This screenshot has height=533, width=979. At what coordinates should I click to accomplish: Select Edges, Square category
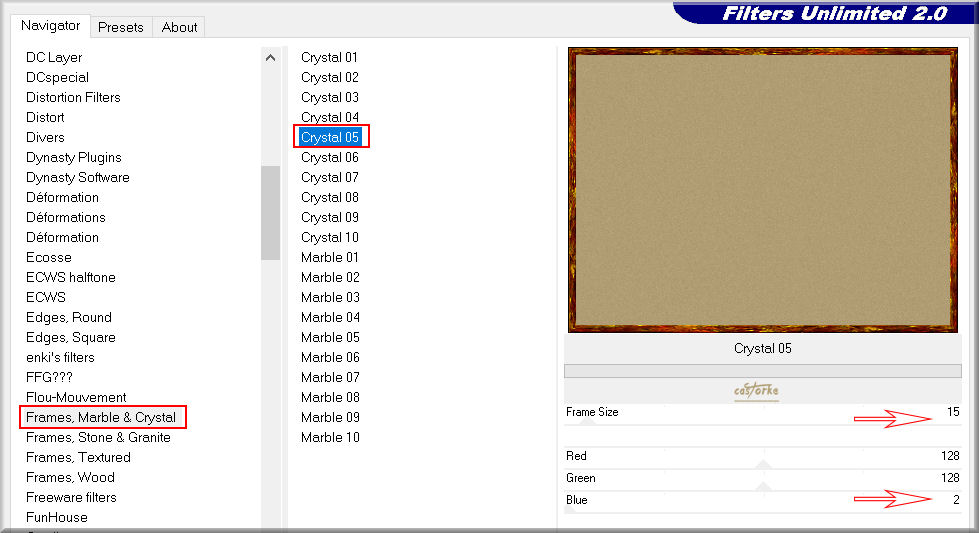tap(71, 337)
